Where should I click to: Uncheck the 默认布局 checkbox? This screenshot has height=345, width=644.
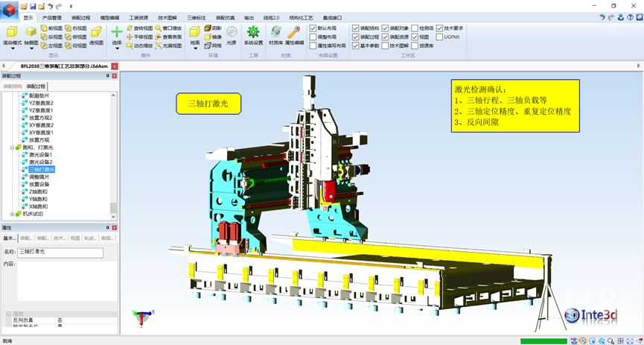click(x=313, y=28)
